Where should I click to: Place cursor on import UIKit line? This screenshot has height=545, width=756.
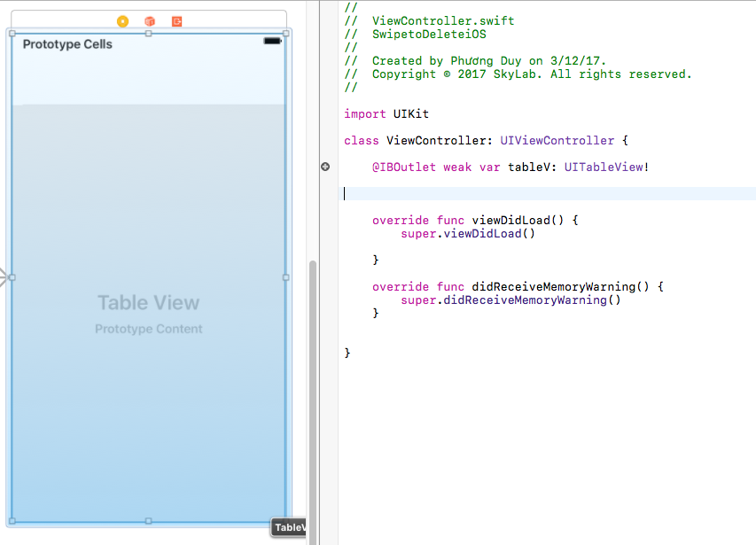(386, 114)
